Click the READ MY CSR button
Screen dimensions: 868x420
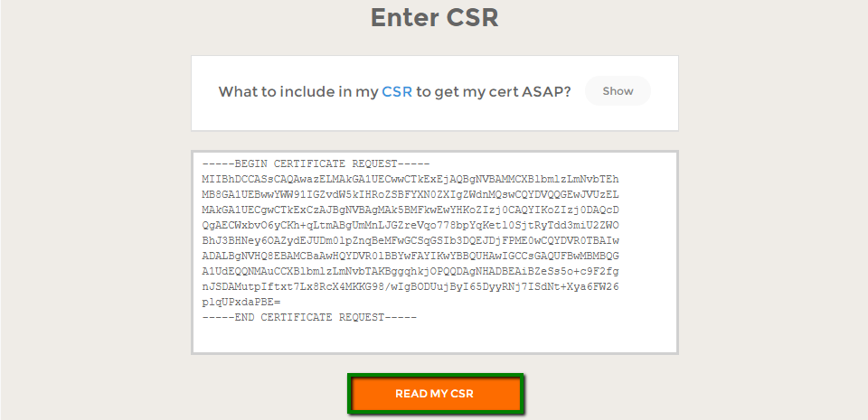(434, 394)
